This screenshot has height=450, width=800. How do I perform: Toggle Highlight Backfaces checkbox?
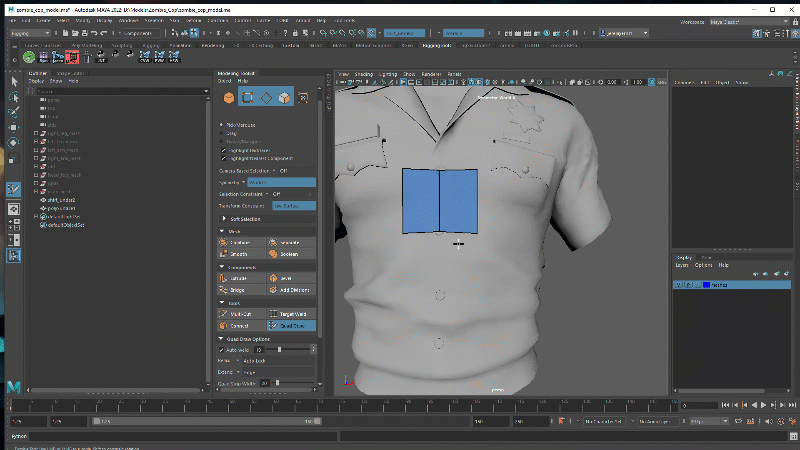[222, 149]
